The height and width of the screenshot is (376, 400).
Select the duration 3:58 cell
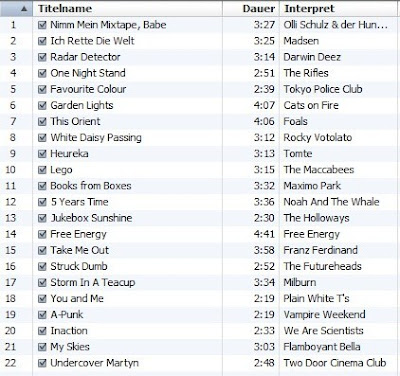coord(251,250)
